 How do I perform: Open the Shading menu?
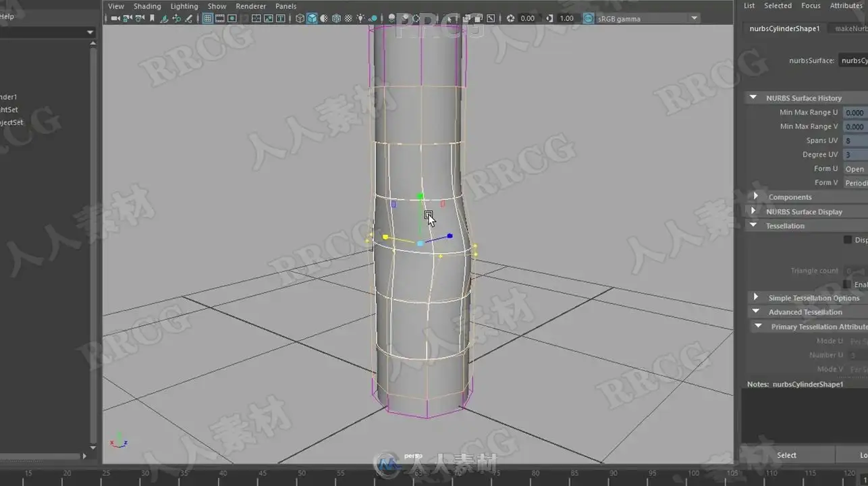click(x=147, y=6)
